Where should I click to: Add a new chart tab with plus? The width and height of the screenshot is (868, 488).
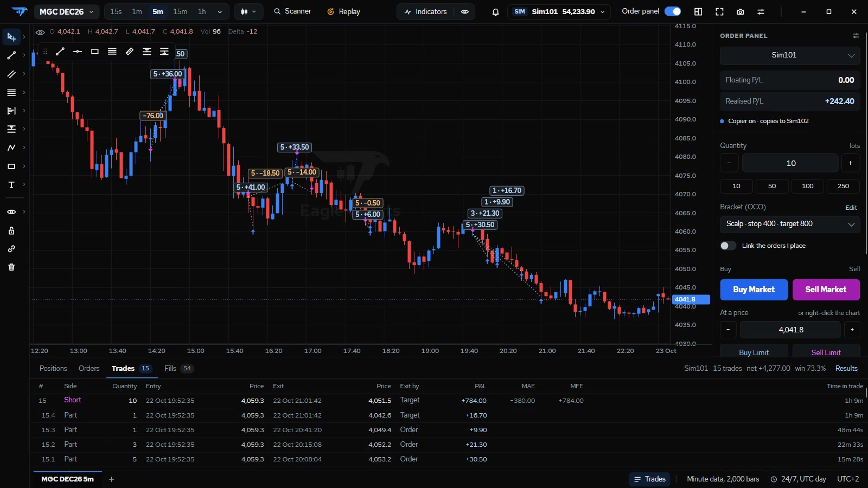pyautogui.click(x=111, y=479)
